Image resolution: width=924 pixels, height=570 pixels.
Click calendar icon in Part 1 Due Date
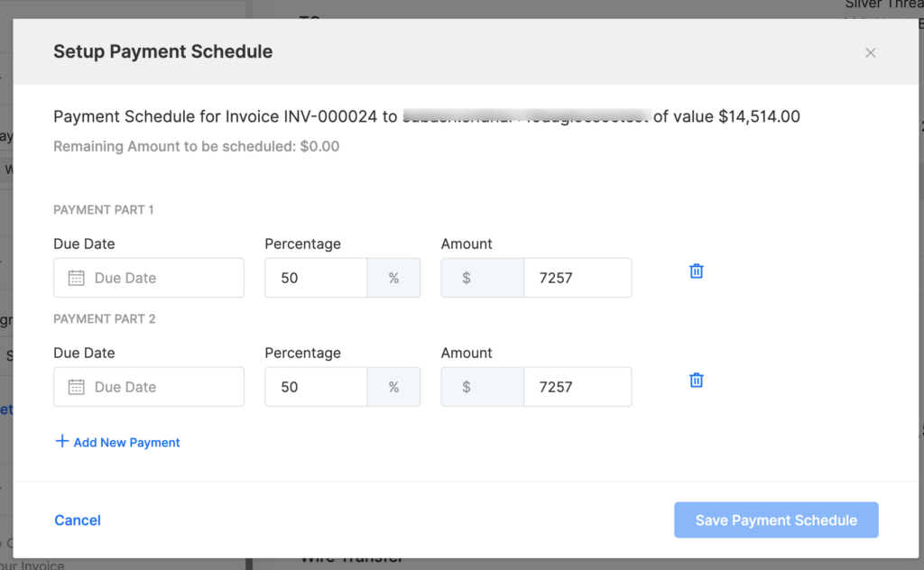point(77,278)
